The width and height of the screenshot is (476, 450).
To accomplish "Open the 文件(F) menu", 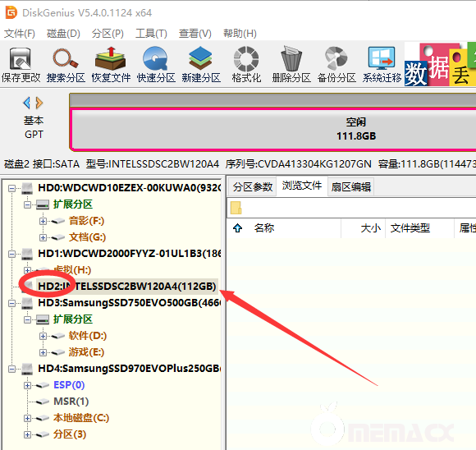I will (x=20, y=34).
